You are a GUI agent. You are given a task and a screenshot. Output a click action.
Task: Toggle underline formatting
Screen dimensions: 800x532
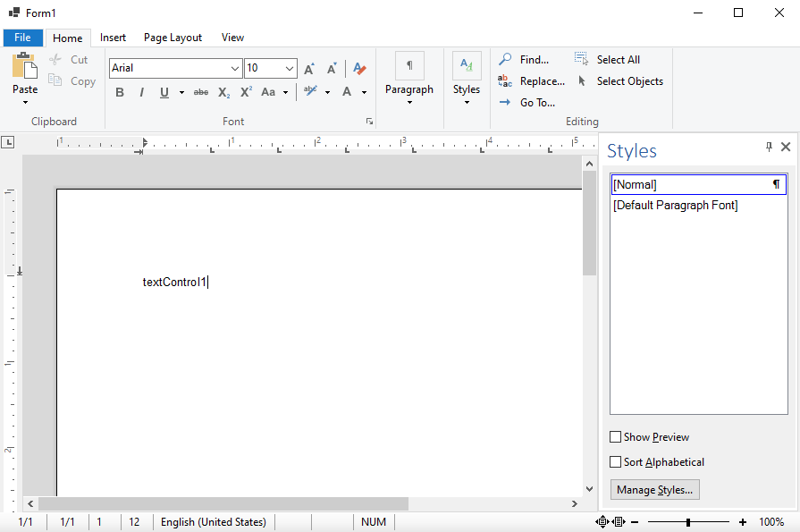point(164,92)
